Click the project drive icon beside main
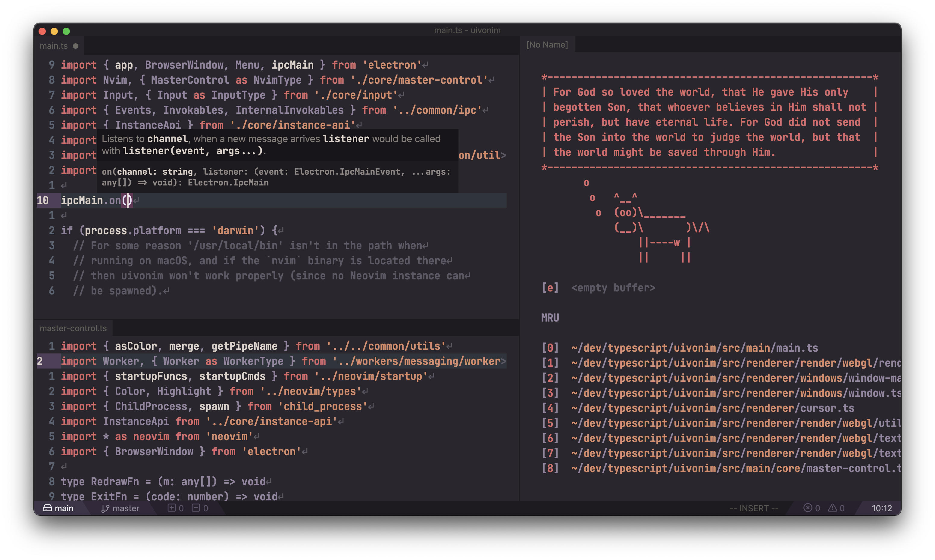The image size is (935, 560). point(47,508)
